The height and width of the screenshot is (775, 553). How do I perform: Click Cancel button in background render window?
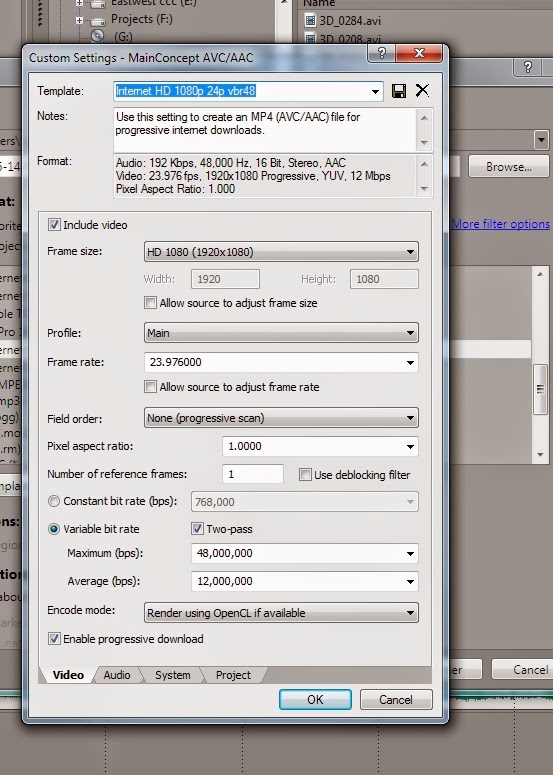tap(523, 669)
